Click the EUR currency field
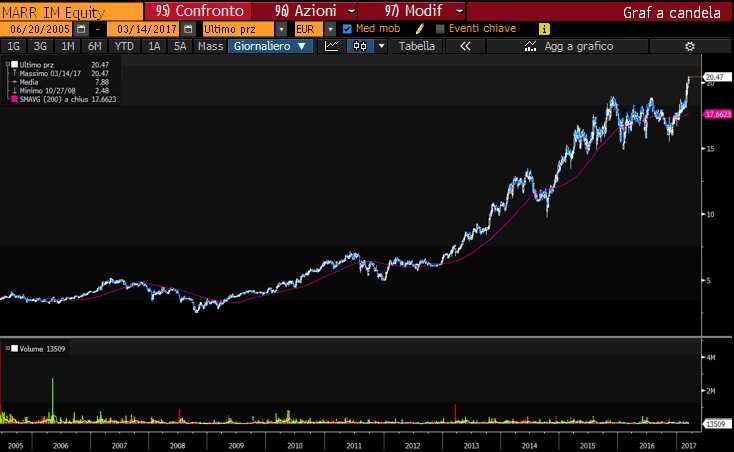 pos(308,29)
